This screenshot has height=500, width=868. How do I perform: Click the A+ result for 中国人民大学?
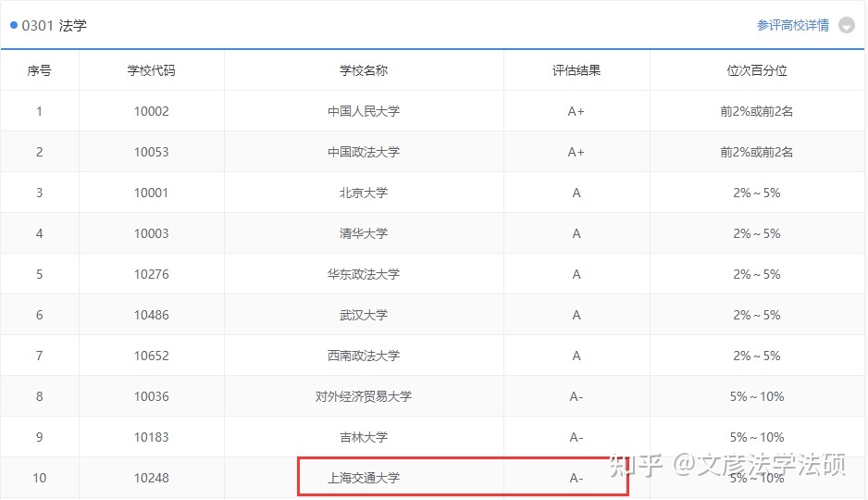pos(577,111)
